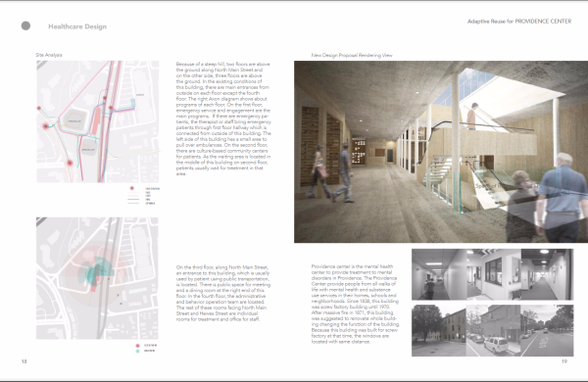Viewport: 588px width, 382px height.
Task: Click the Adaptive Reuse for PROVIDENCE CENTER title
Action: coord(519,22)
